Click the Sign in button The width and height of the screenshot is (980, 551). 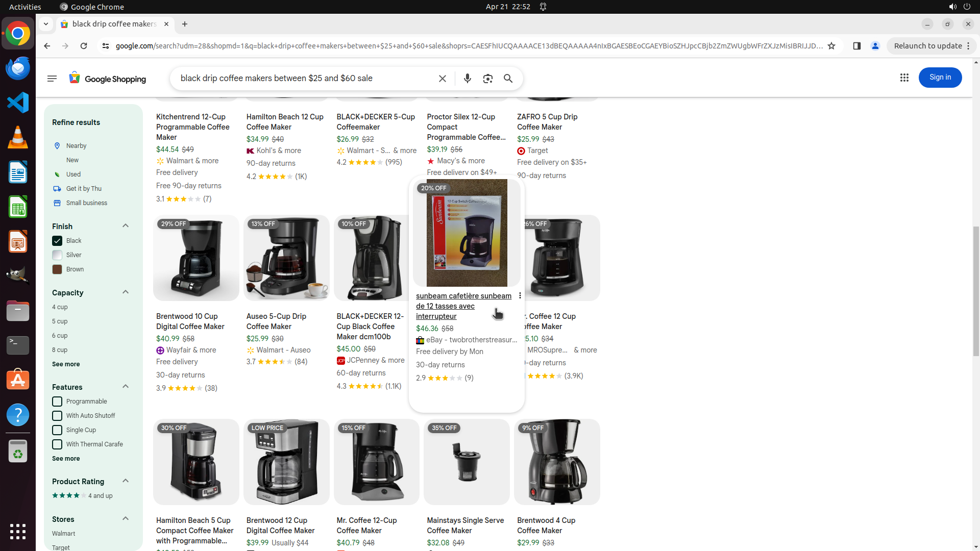pyautogui.click(x=940, y=78)
